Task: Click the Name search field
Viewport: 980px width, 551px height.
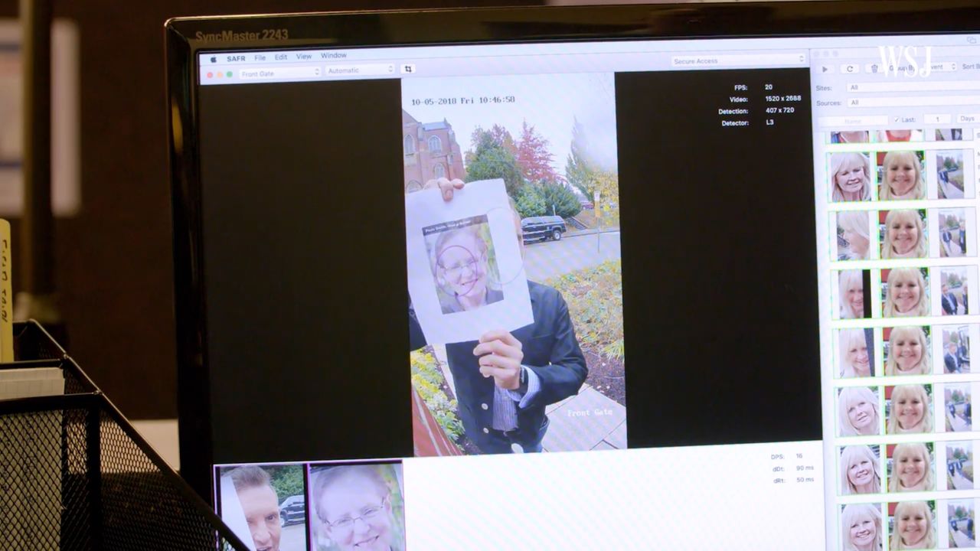Action: click(x=853, y=120)
